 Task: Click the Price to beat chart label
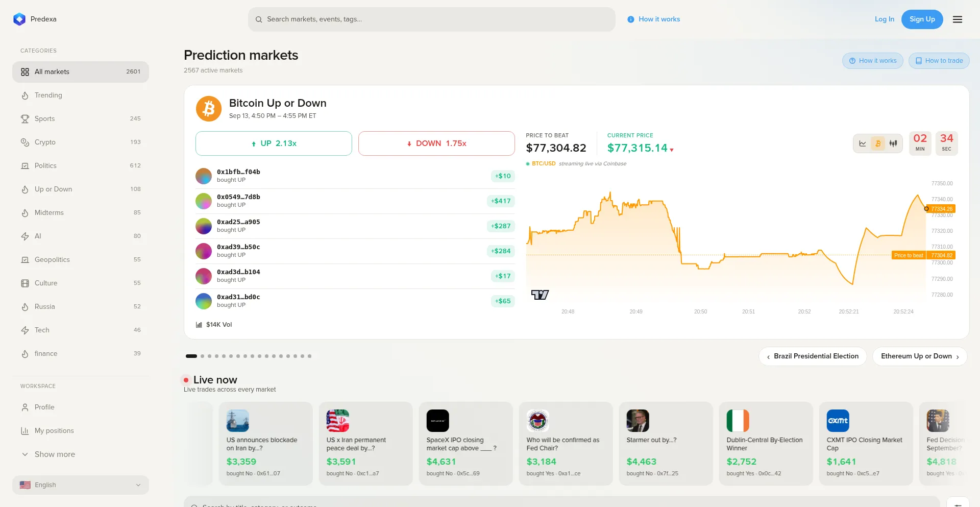coord(909,255)
